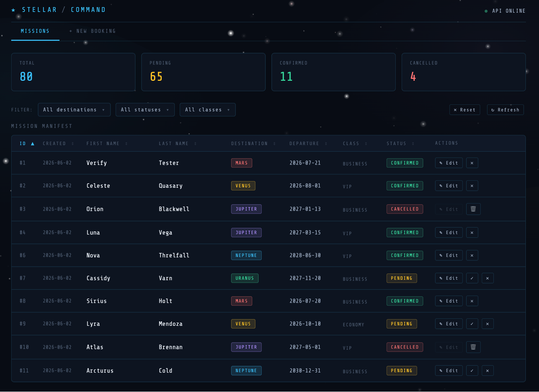Click the Confirmed count card showing 11
Screen dimensions: 539x392
pos(334,72)
